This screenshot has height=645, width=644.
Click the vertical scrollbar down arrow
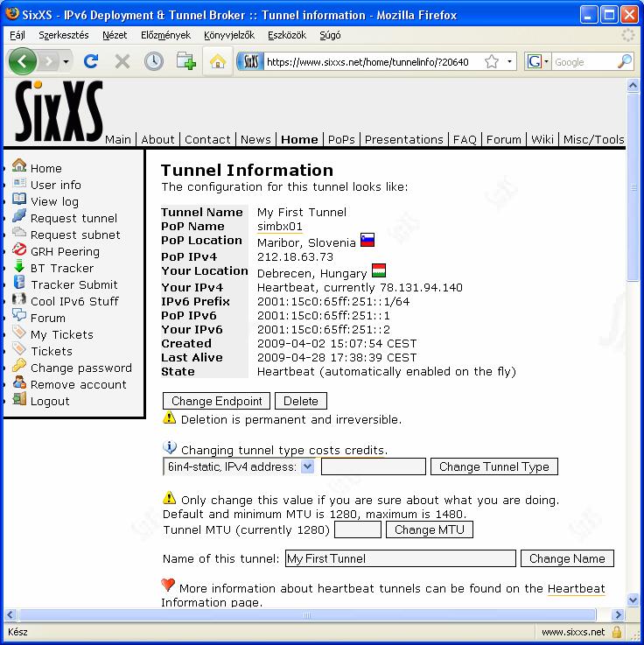[x=633, y=600]
